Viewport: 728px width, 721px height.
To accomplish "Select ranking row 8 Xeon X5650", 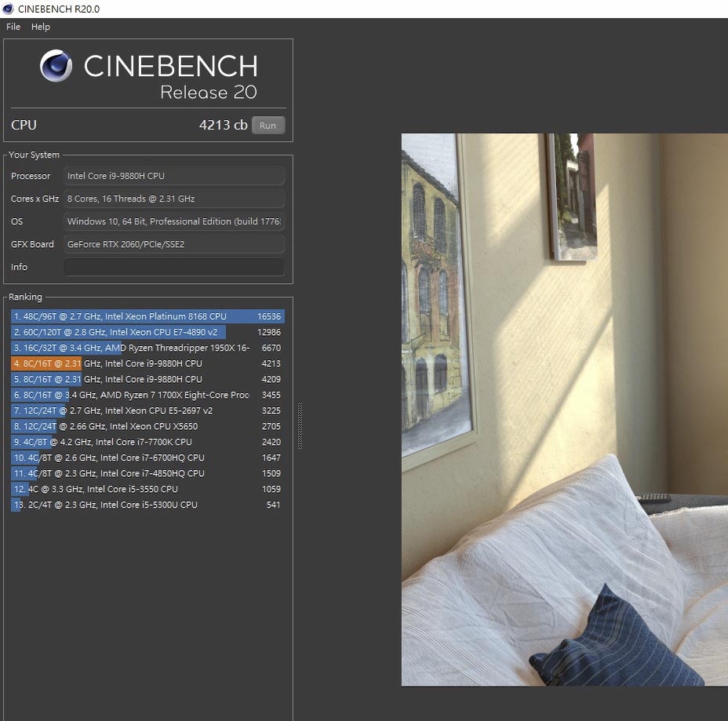I will [x=147, y=426].
